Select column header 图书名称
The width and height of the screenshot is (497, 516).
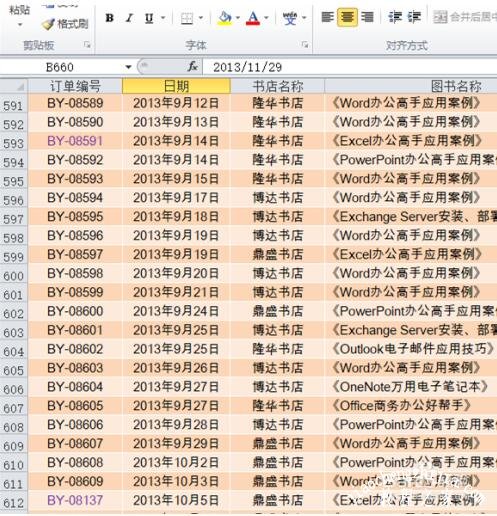[411, 86]
